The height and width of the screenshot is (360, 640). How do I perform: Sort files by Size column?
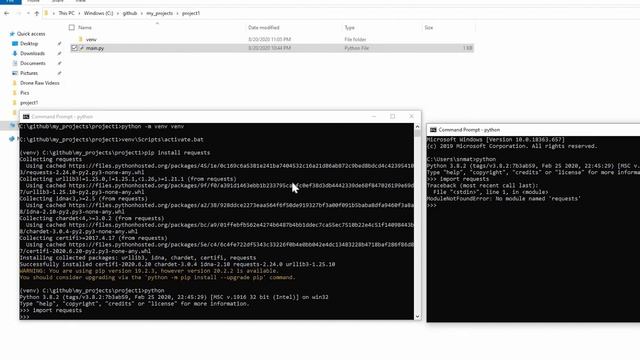[x=429, y=27]
